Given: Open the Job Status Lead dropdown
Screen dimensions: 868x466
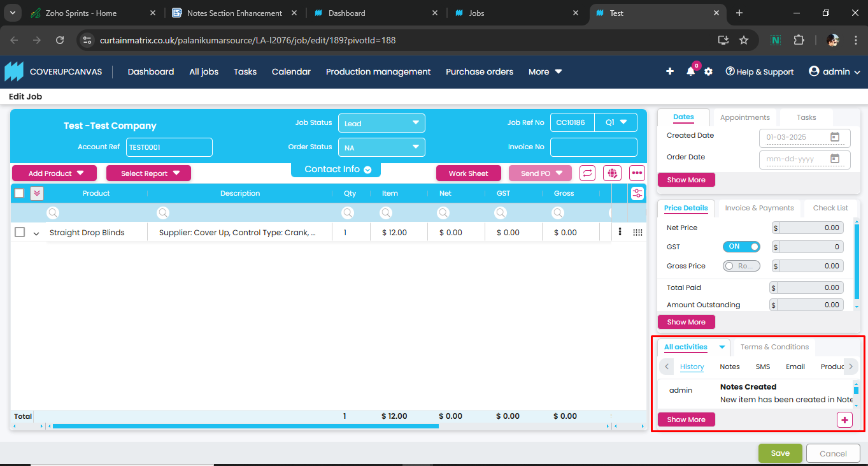Looking at the screenshot, I should (381, 123).
